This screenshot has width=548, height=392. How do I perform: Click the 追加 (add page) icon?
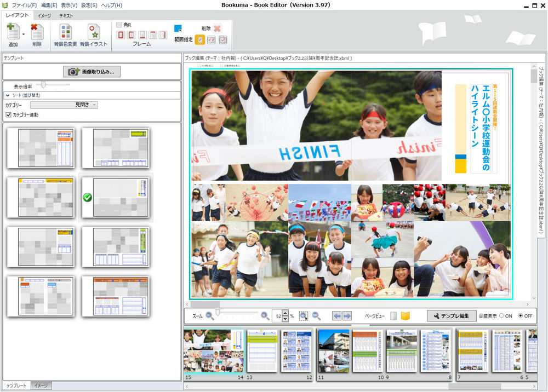pos(12,32)
